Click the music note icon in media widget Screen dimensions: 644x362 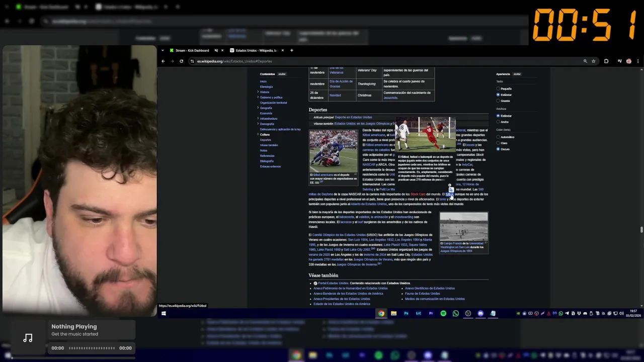[x=28, y=338]
